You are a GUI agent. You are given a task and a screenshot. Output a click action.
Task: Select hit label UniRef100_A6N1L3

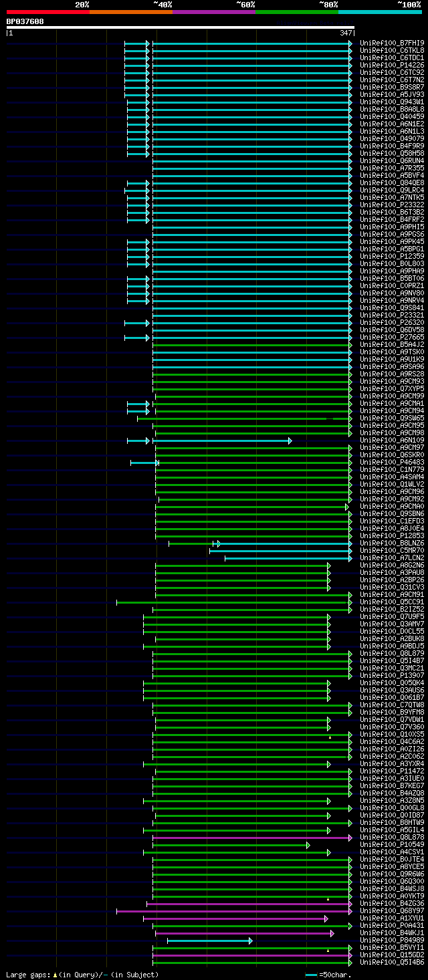coord(392,131)
